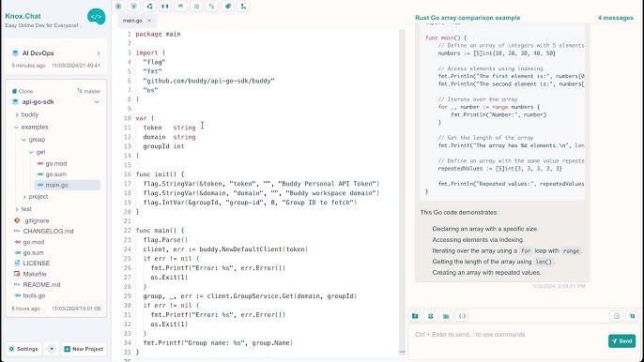Open the .gitignore file
Image resolution: width=644 pixels, height=362 pixels.
tap(32, 220)
